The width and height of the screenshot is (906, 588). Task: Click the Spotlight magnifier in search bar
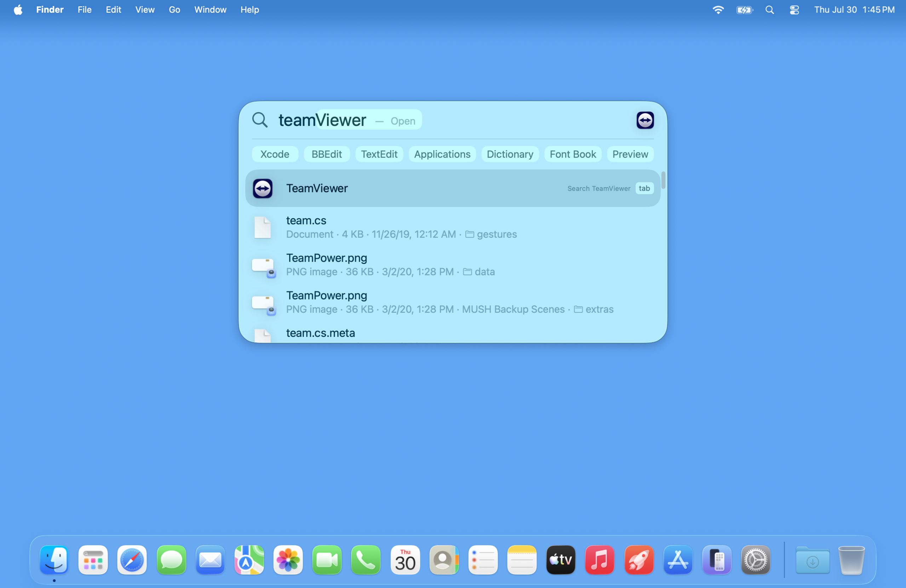pos(260,120)
